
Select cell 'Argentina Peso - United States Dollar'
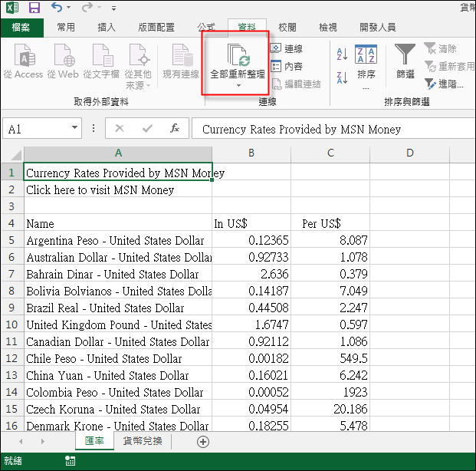[x=118, y=241]
